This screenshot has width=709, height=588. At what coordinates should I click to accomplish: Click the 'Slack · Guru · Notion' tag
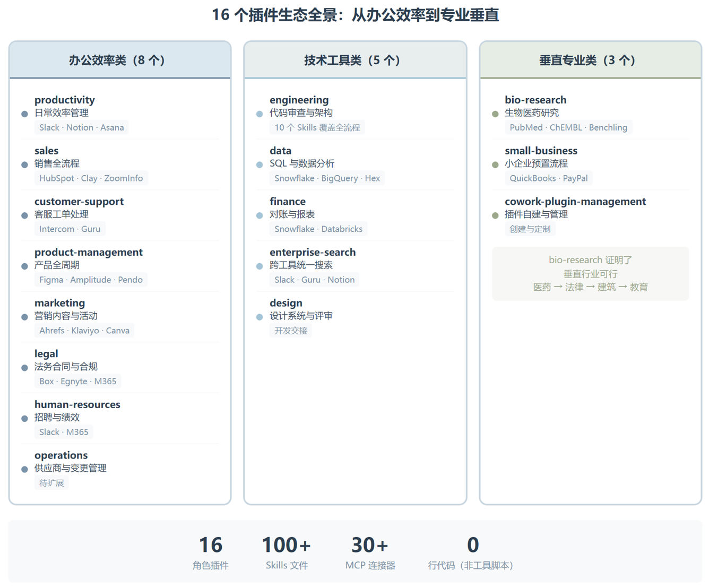pyautogui.click(x=315, y=280)
